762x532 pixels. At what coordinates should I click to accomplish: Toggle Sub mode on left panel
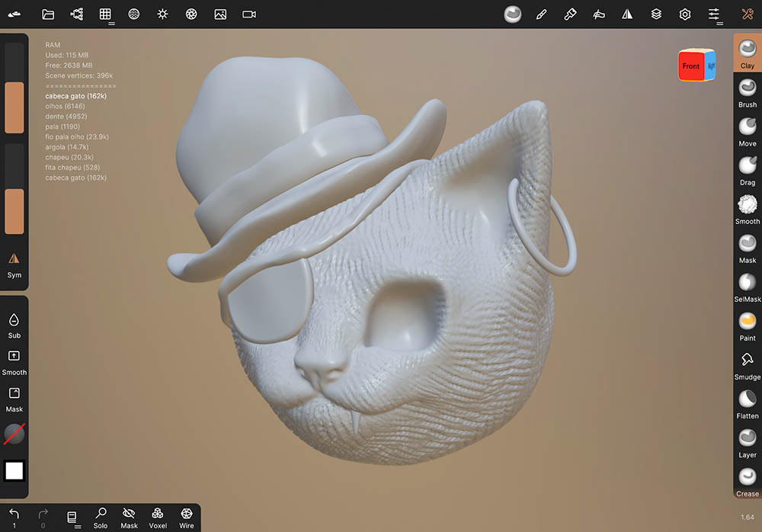coord(14,325)
